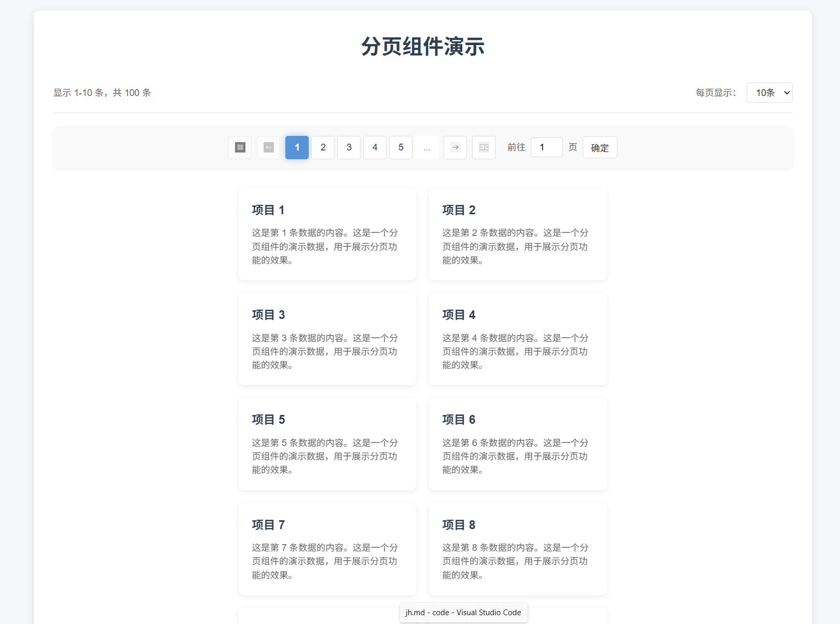Click the 分页组件演示 title
The image size is (840, 624).
[x=422, y=47]
